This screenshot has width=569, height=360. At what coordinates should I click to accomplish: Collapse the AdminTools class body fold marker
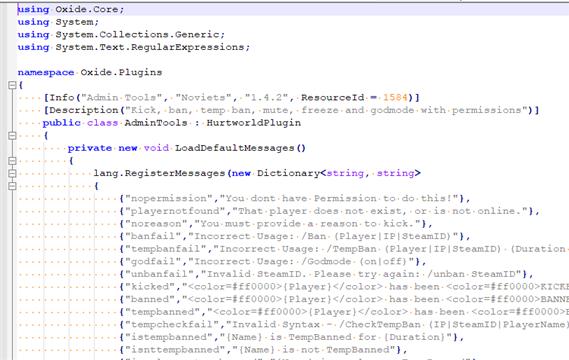tap(12, 136)
